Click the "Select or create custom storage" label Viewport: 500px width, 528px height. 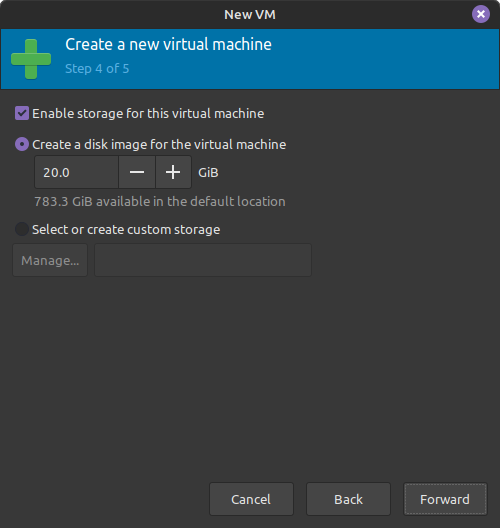pyautogui.click(x=126, y=230)
